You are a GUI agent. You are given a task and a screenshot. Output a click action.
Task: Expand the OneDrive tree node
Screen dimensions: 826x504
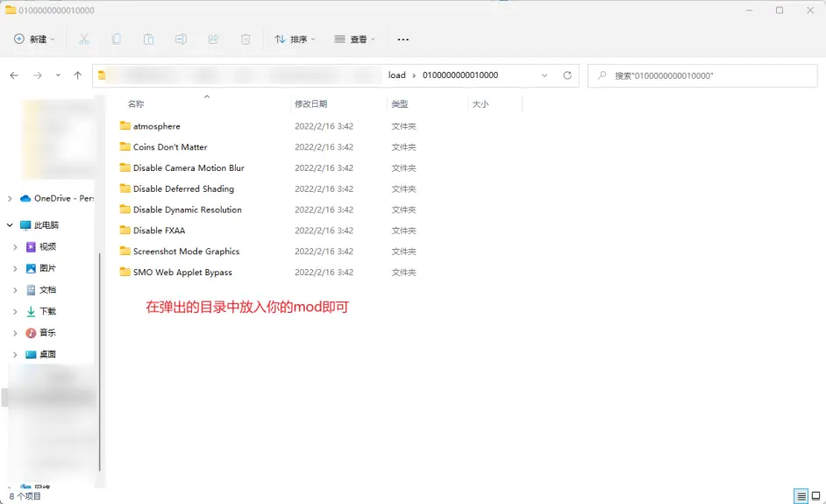click(10, 199)
